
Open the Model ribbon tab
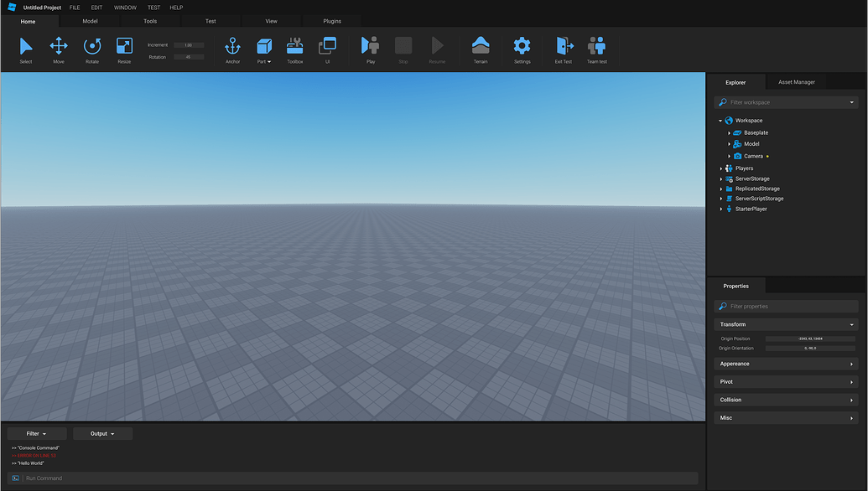coord(90,20)
